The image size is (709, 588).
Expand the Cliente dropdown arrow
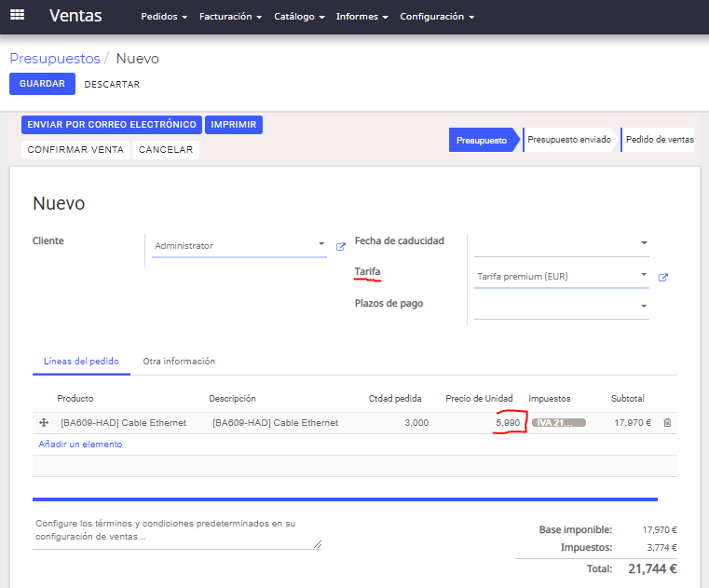(x=321, y=244)
